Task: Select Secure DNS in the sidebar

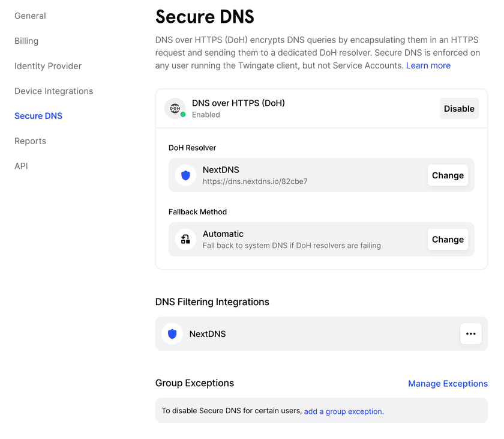Action: 38,116
